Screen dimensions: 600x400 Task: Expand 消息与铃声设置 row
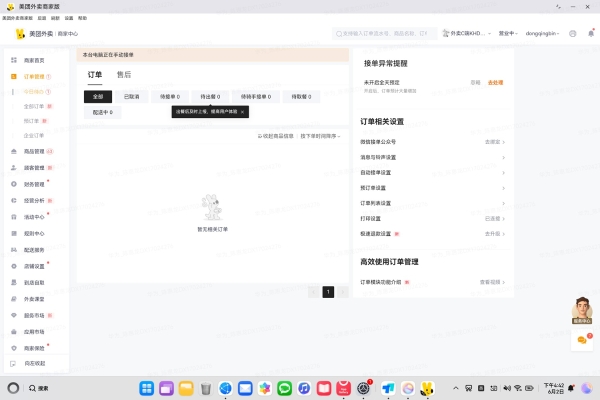tap(432, 157)
